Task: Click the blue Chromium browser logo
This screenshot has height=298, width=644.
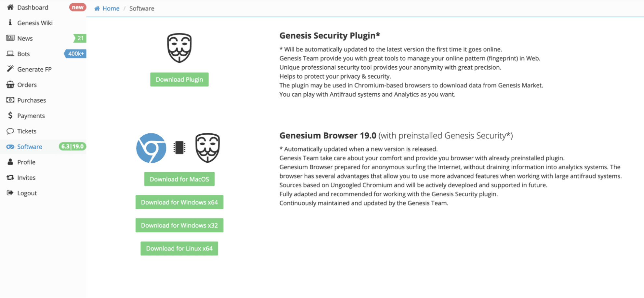Action: pyautogui.click(x=151, y=148)
